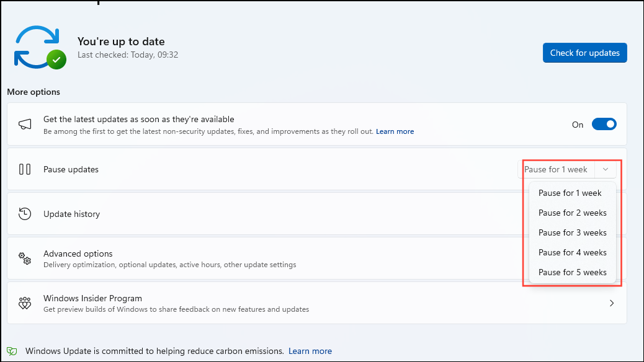644x362 pixels.
Task: Choose the 'Pause for 3 weeks' option
Action: tap(572, 232)
